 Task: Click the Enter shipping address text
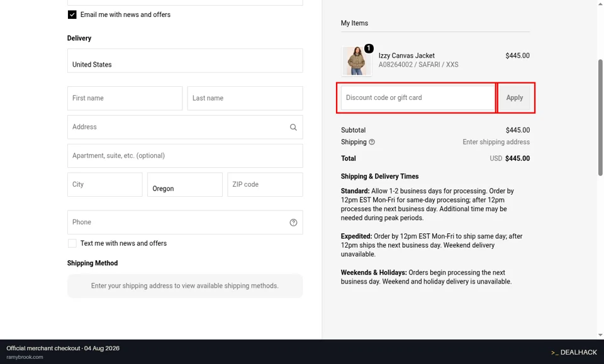(496, 142)
